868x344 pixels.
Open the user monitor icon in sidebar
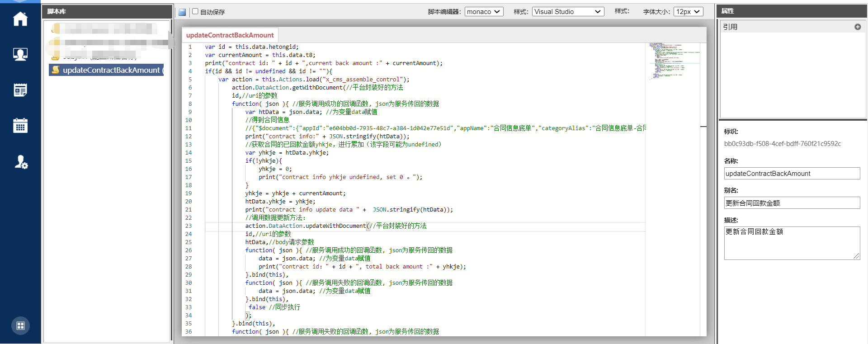click(x=20, y=54)
